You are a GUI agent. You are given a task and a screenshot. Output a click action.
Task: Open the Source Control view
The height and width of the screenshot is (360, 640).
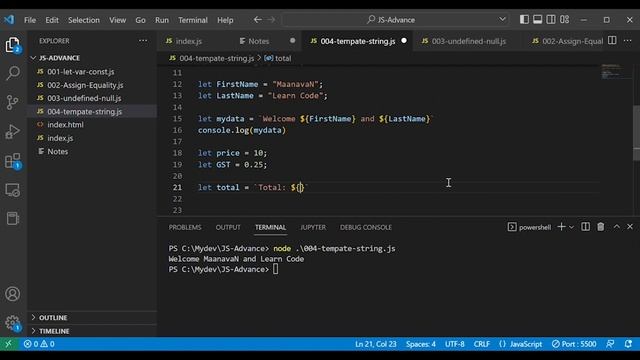13,102
